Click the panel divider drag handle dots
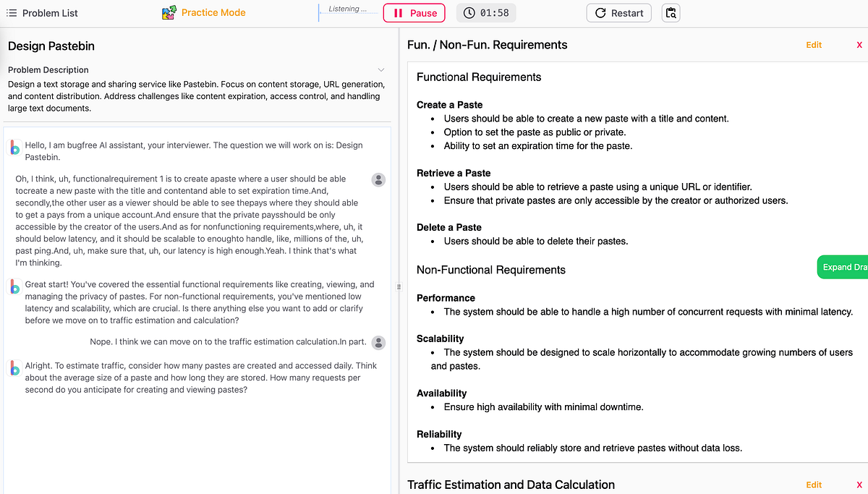This screenshot has width=868, height=494. tap(399, 286)
